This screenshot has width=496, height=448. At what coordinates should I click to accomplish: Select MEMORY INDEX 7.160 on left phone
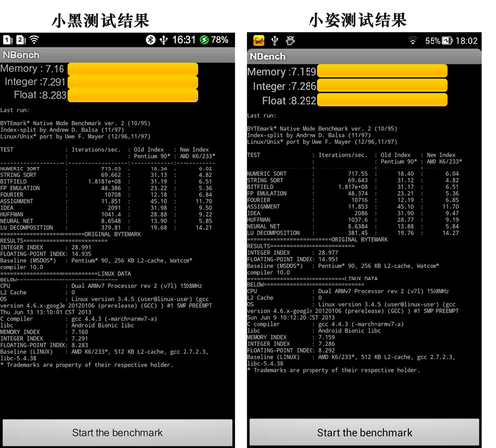pyautogui.click(x=45, y=332)
